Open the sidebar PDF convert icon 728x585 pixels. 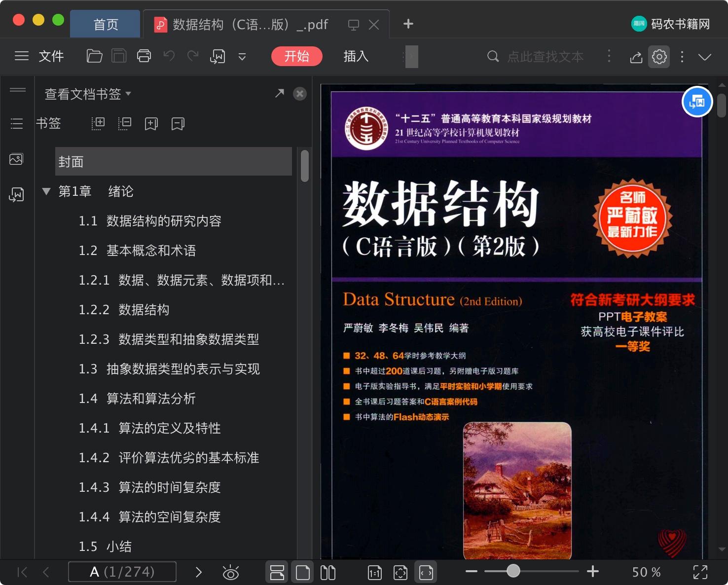pos(16,195)
